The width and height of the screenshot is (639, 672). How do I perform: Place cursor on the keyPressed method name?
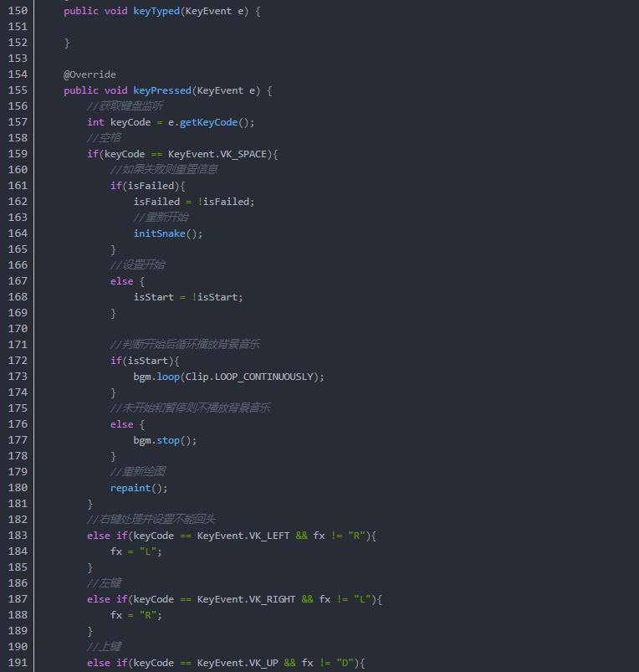162,90
